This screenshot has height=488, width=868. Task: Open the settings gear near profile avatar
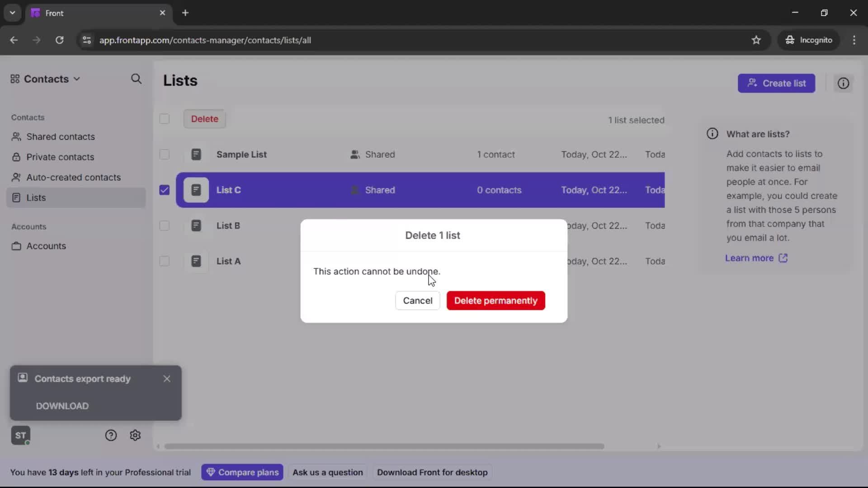(x=135, y=435)
